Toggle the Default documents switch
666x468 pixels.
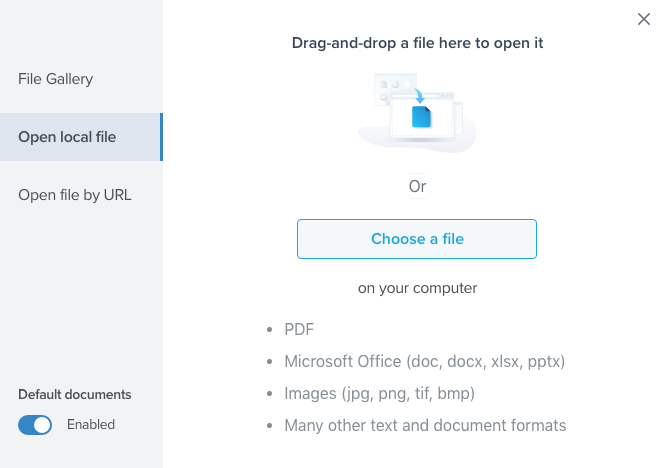click(35, 425)
